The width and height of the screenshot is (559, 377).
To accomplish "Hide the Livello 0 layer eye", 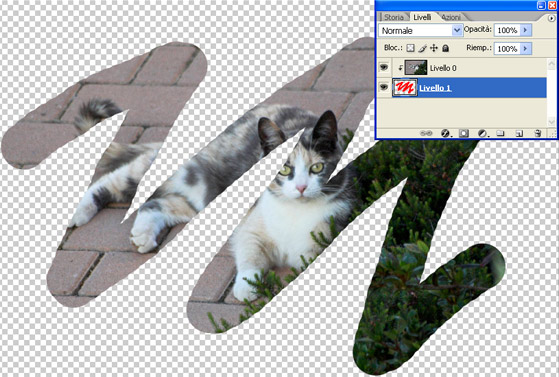I will tap(384, 67).
